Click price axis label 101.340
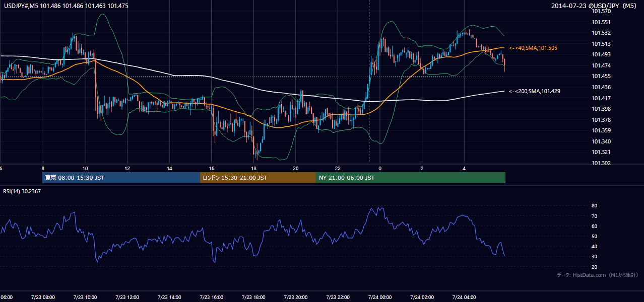 tap(601, 141)
